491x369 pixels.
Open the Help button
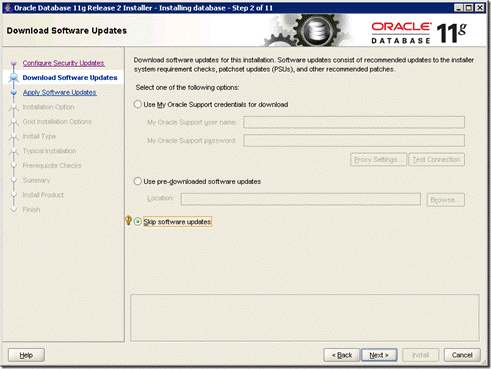click(x=26, y=355)
